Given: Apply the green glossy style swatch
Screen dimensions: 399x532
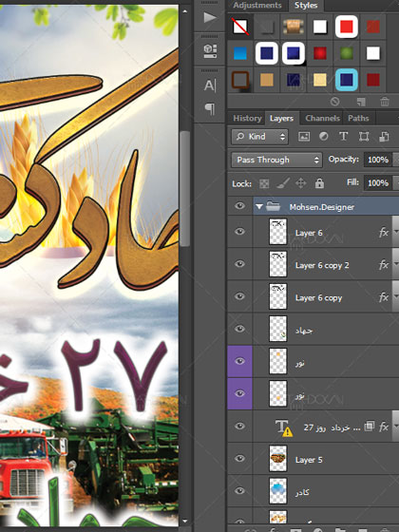Looking at the screenshot, I should click(x=347, y=53).
